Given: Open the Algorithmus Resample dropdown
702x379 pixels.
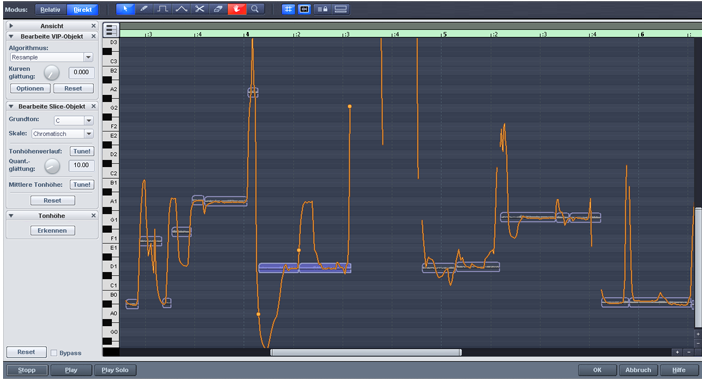Looking at the screenshot, I should (51, 57).
